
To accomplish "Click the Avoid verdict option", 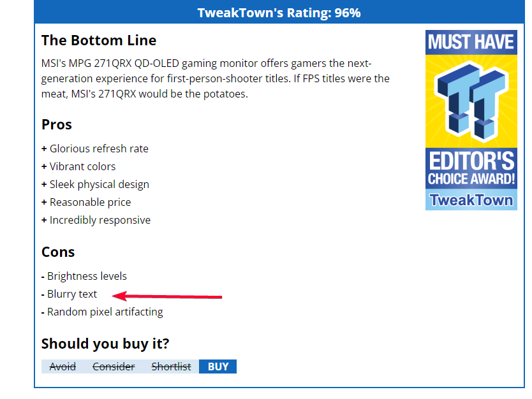I will point(63,366).
